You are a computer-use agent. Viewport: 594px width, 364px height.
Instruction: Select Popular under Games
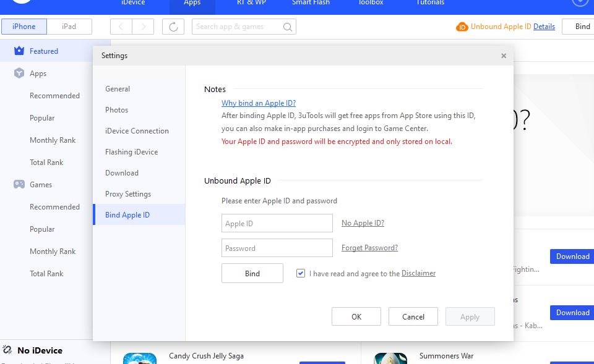click(x=42, y=229)
